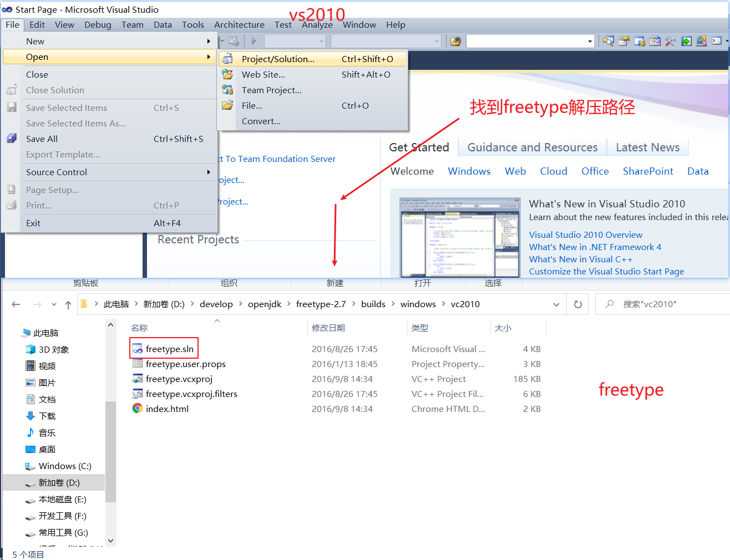Click the Start Page green arrow icon
The height and width of the screenshot is (560, 730).
(x=686, y=41)
